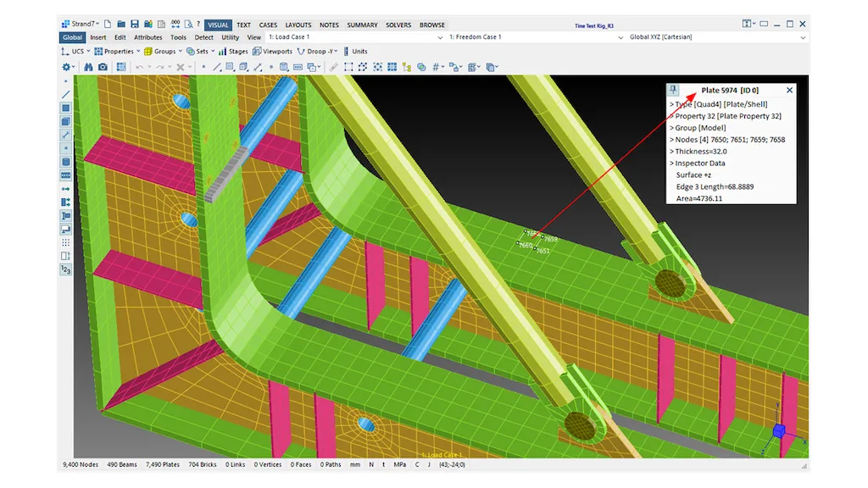This screenshot has height=488, width=868.
Task: Switch to the TEXT tab
Action: point(243,25)
